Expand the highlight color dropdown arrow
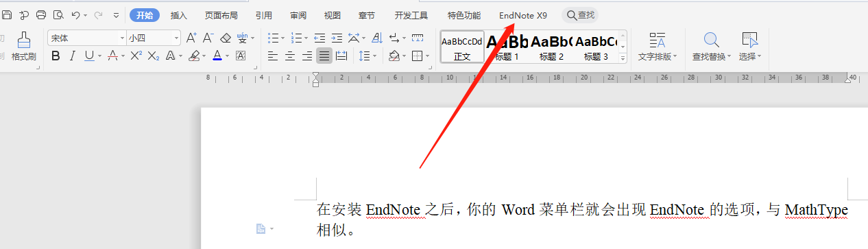This screenshot has width=868, height=249. [205, 56]
